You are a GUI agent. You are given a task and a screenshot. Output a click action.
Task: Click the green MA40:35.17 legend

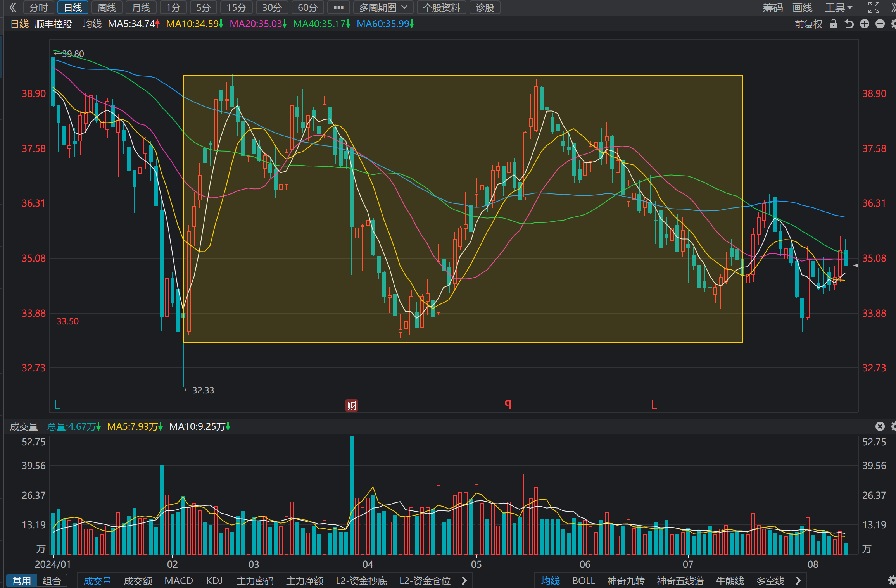[322, 24]
